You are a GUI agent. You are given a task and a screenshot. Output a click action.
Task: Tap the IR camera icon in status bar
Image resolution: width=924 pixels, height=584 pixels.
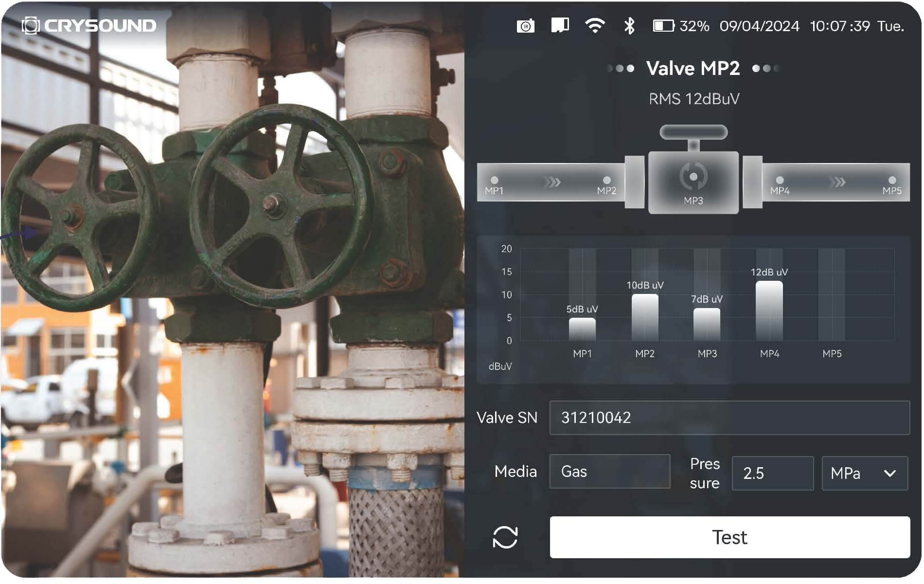[525, 26]
